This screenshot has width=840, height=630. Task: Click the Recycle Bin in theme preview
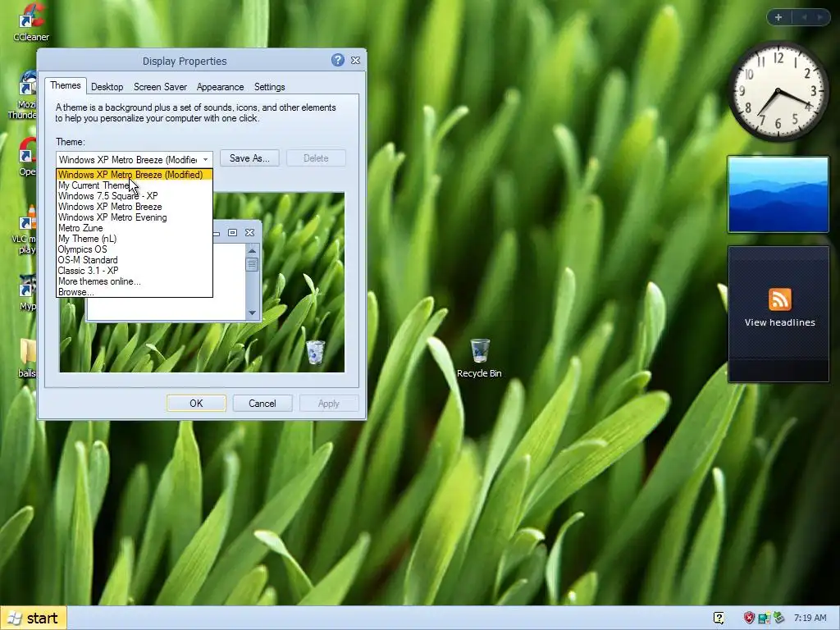(x=316, y=352)
